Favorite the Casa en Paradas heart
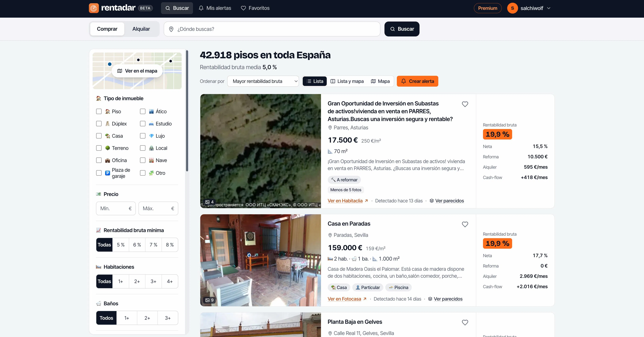Viewport: 644px width, 337px height. point(465,224)
